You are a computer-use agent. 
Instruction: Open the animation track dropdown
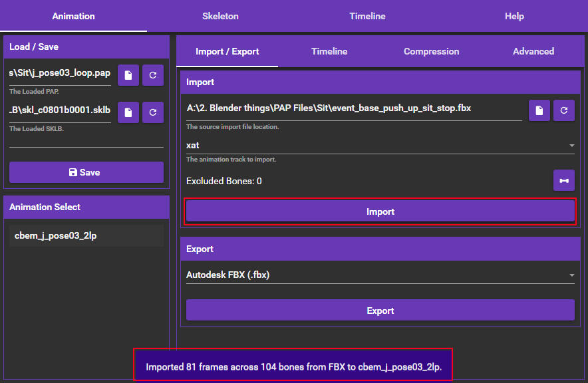coord(380,146)
